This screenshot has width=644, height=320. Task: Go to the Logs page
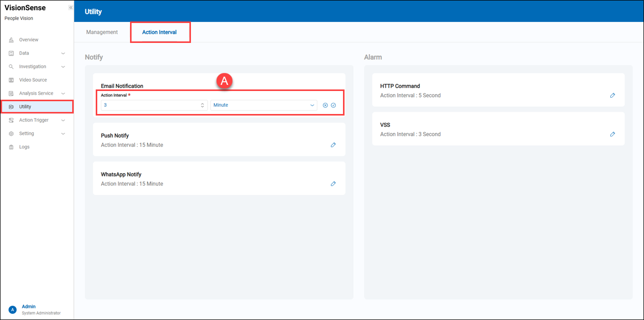click(24, 147)
